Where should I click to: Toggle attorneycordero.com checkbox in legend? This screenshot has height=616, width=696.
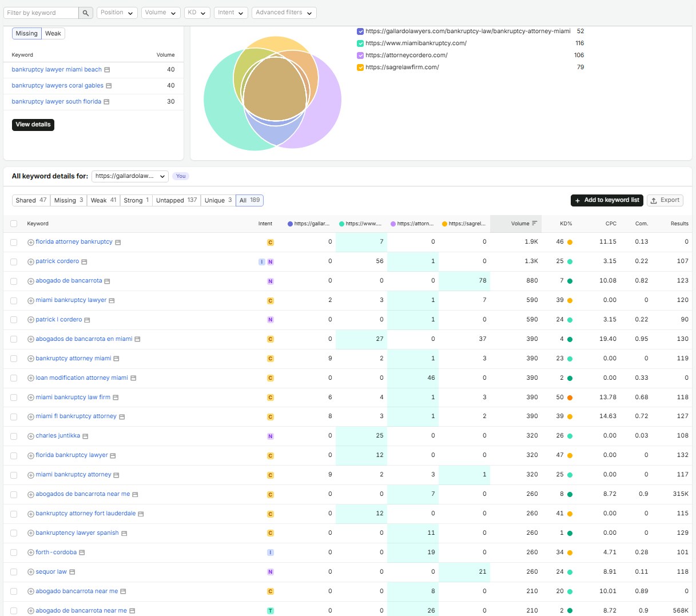(360, 55)
